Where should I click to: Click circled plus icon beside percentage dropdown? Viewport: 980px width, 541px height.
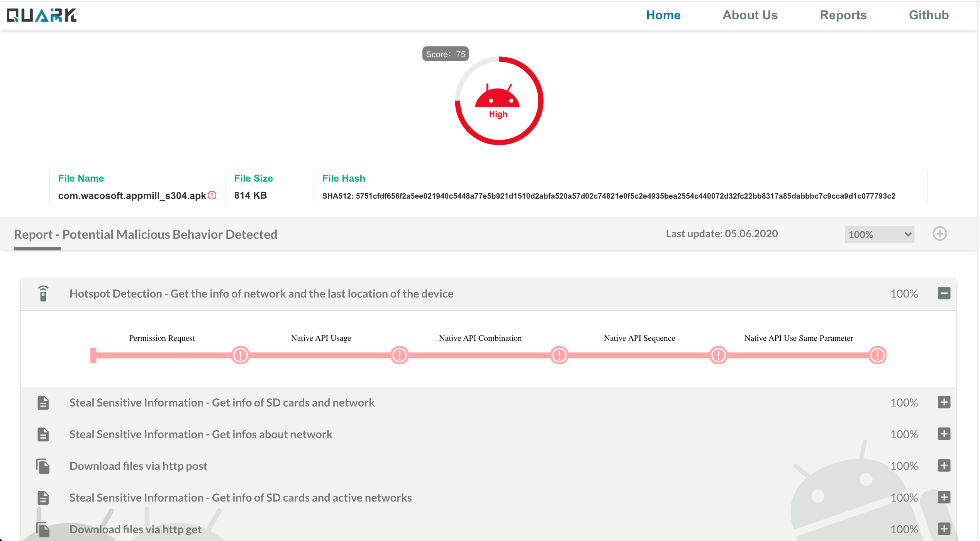[x=939, y=234]
